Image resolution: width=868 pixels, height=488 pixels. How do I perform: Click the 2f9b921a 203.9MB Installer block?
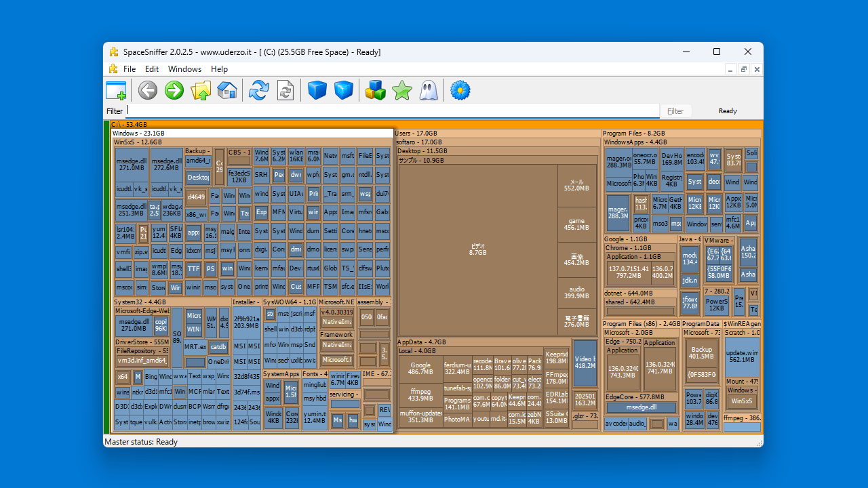pos(246,322)
